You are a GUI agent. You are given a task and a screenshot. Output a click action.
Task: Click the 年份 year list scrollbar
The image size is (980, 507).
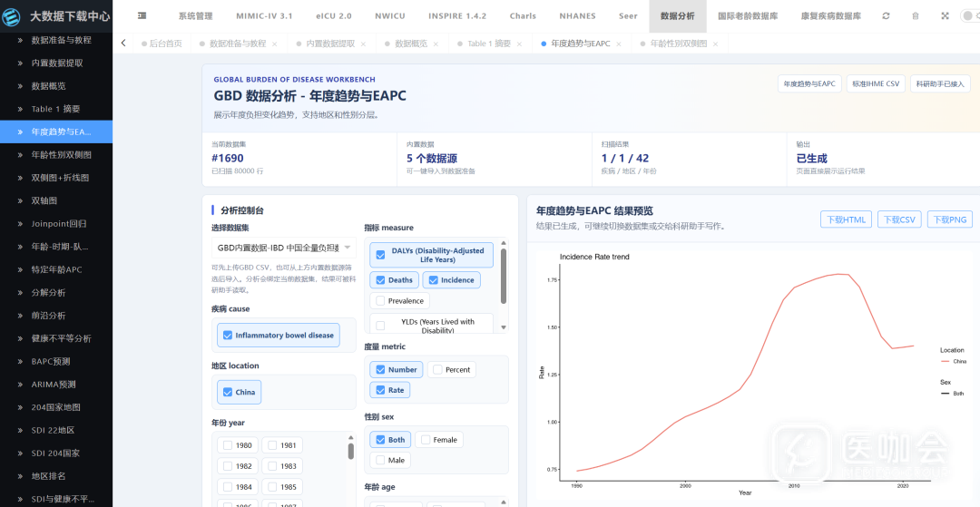coord(351,451)
